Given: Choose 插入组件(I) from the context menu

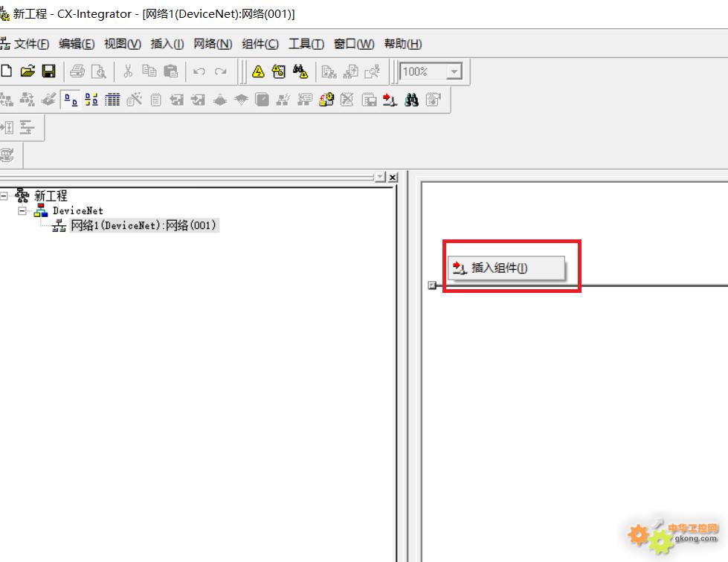Looking at the screenshot, I should coord(506,268).
